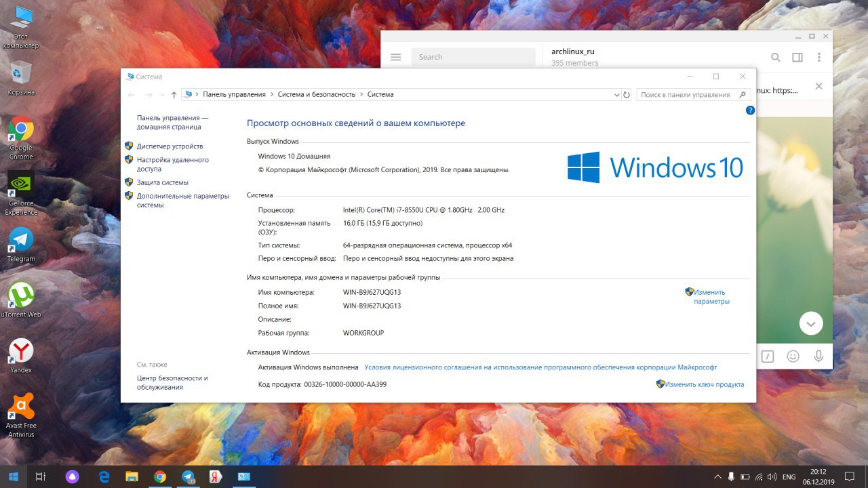Click Telegram Search field

tap(473, 57)
